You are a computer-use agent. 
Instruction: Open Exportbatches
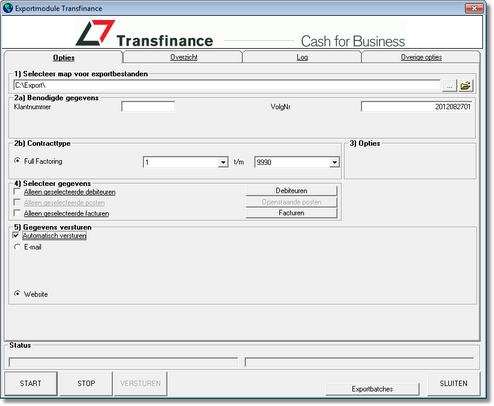[x=372, y=389]
